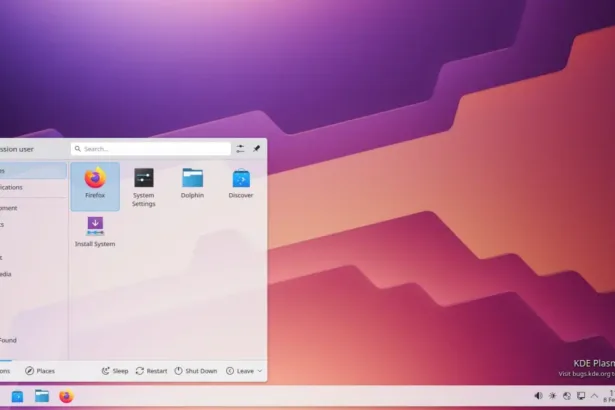This screenshot has height=410, width=615.
Task: Switch to the Places tab
Action: point(40,371)
